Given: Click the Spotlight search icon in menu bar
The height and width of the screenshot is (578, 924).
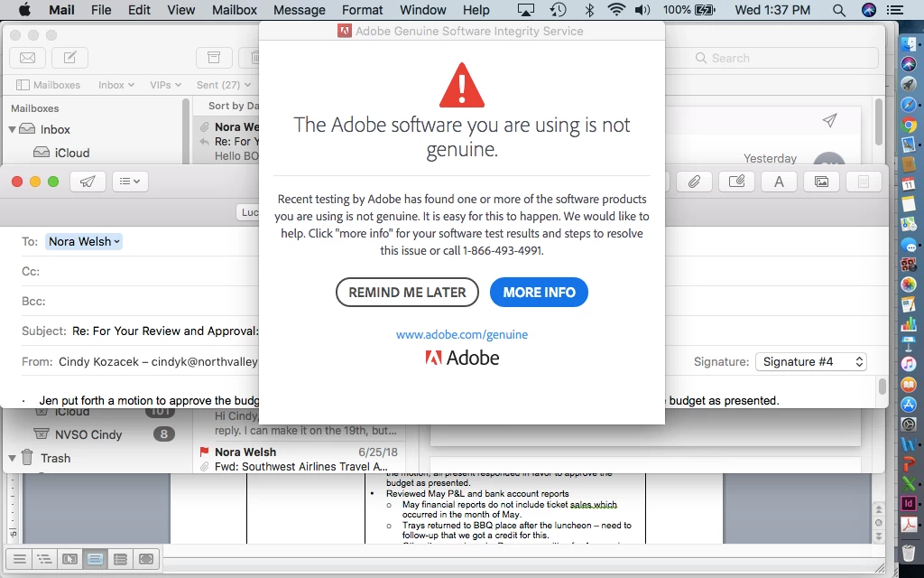Looking at the screenshot, I should pos(839,9).
